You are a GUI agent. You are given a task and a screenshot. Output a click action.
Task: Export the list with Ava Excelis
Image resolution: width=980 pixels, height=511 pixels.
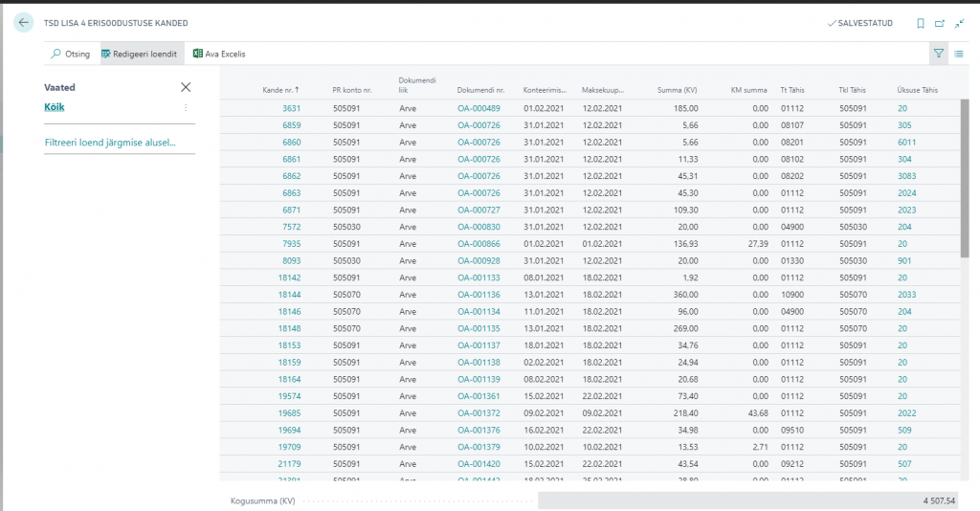pyautogui.click(x=219, y=55)
